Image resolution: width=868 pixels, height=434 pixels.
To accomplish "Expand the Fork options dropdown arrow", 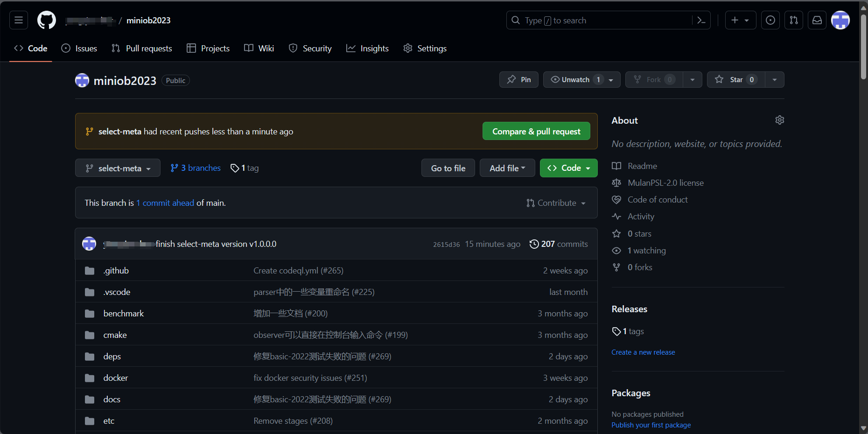I will point(693,79).
